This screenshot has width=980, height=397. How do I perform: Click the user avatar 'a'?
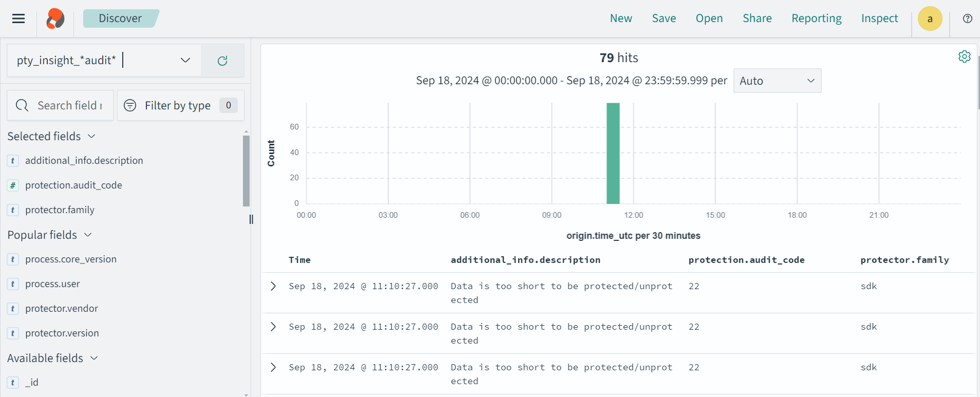(x=930, y=18)
